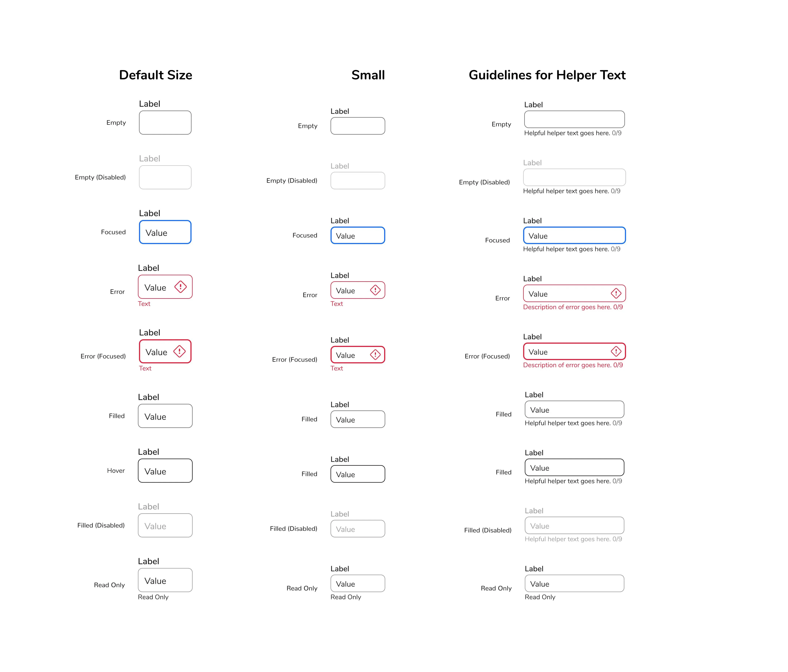
Task: Click the Filled input in Small column
Action: coord(357,419)
